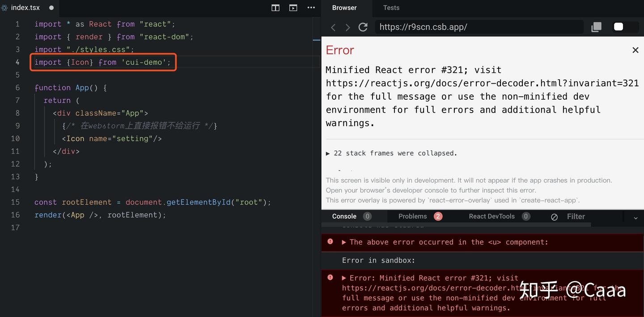Open preview in external window
This screenshot has height=317, width=644.
pyautogui.click(x=619, y=26)
